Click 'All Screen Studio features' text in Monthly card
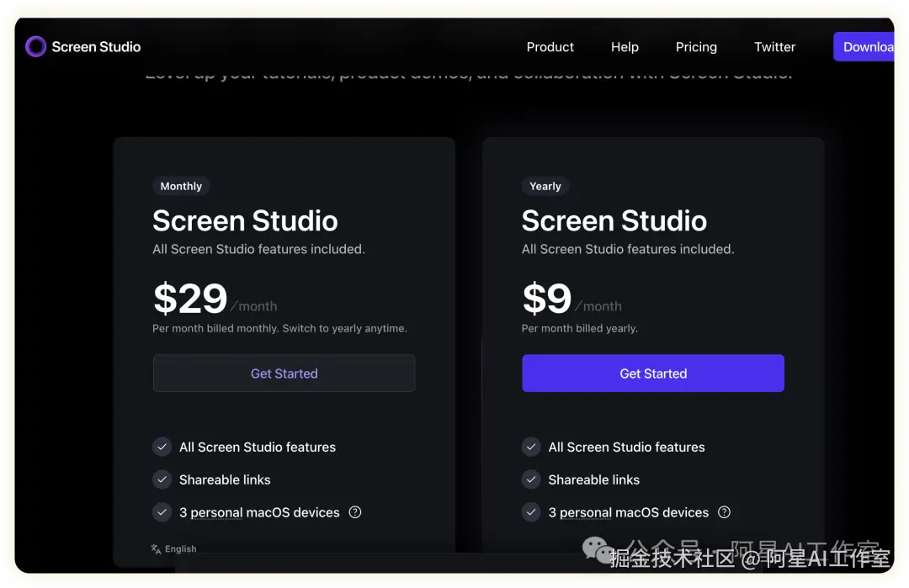The width and height of the screenshot is (909, 588). click(258, 448)
